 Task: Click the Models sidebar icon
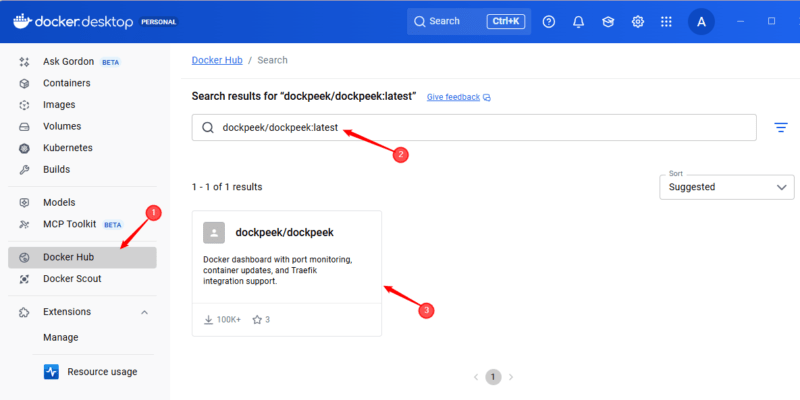pos(24,203)
